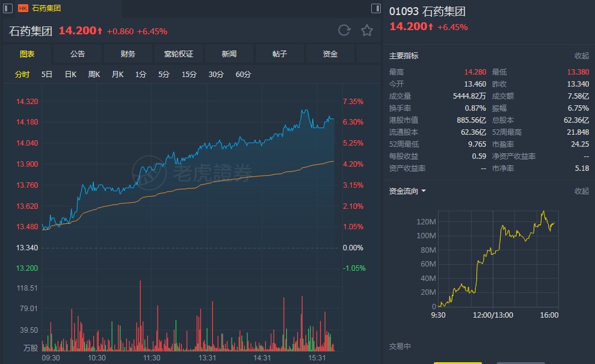The image size is (595, 364).
Task: Click the 市净率 value 5.18
Action: (582, 168)
